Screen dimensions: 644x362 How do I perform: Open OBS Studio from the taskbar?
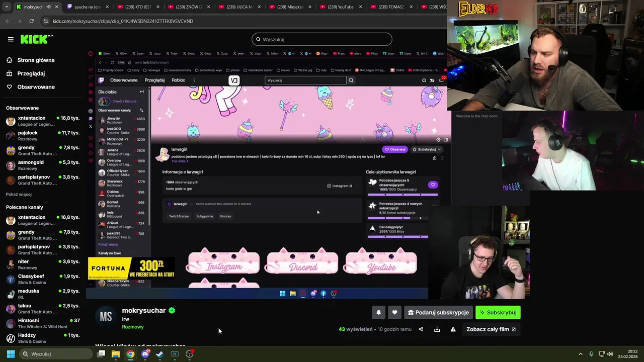(x=190, y=354)
